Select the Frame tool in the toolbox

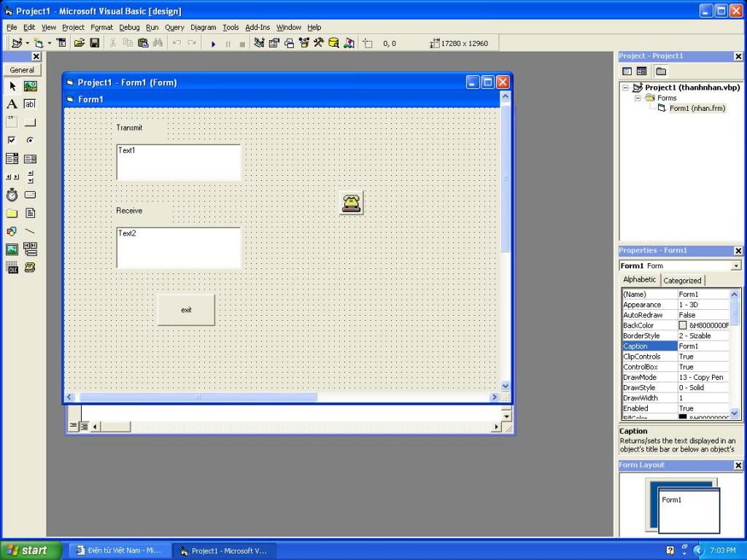(x=12, y=122)
